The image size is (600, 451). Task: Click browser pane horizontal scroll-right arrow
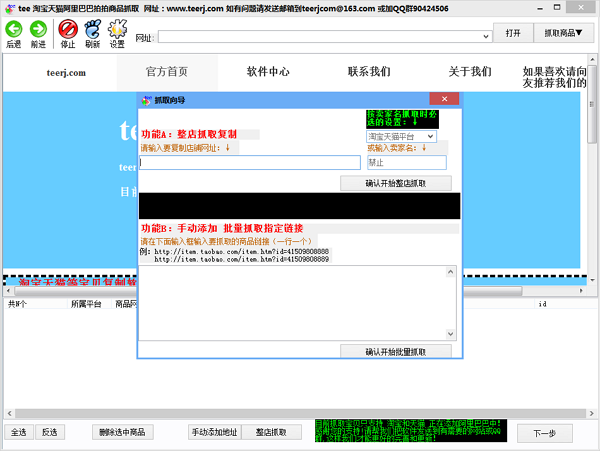point(581,291)
